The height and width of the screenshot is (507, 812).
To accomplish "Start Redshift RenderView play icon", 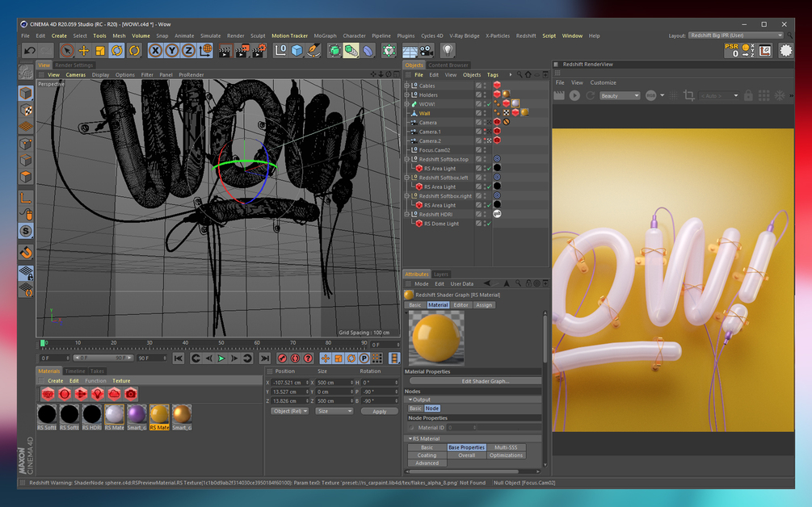I will tap(574, 96).
